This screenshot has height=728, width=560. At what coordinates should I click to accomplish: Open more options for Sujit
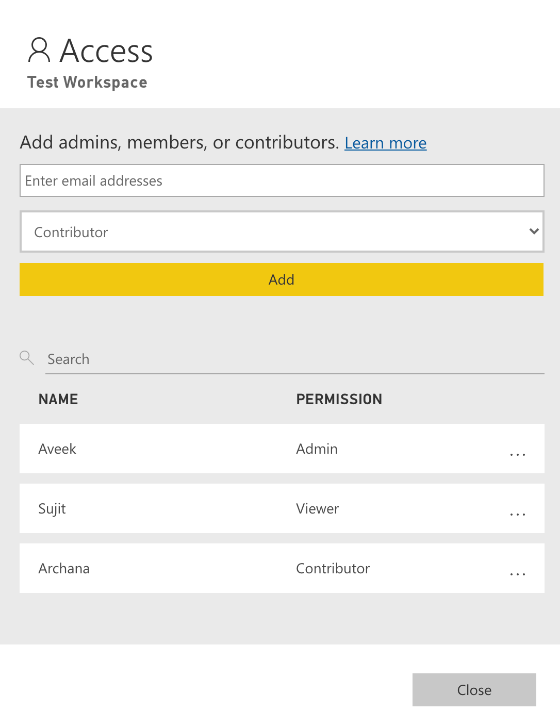tap(517, 514)
